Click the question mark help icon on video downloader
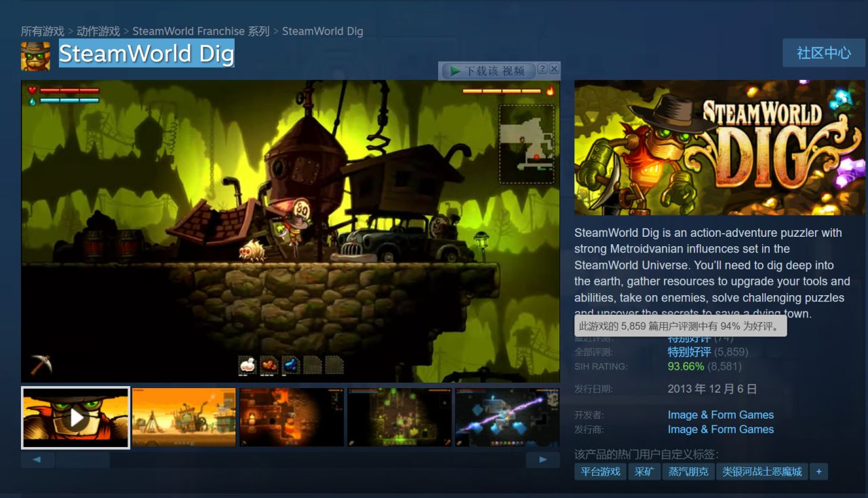Viewport: 868px width, 498px height. [542, 69]
